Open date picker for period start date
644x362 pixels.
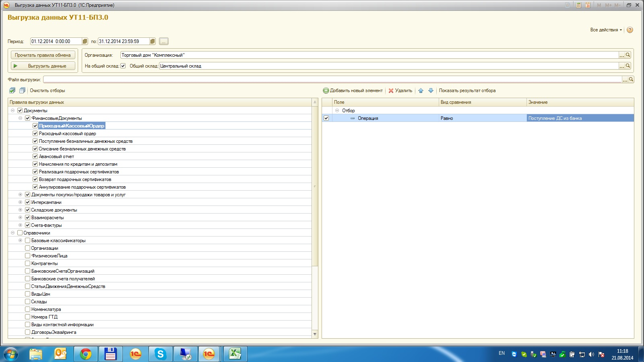click(85, 41)
